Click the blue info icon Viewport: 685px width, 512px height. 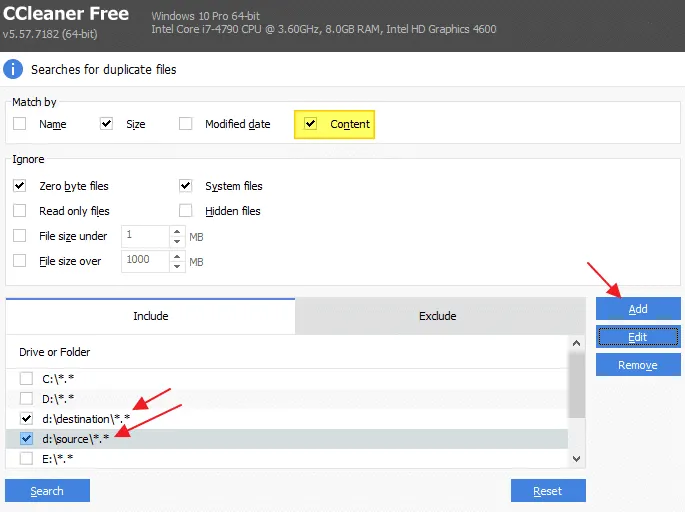13,70
